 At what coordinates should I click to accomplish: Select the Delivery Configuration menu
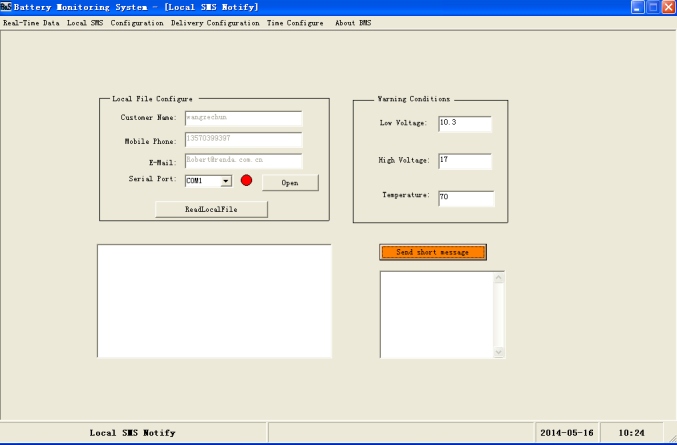coord(216,23)
